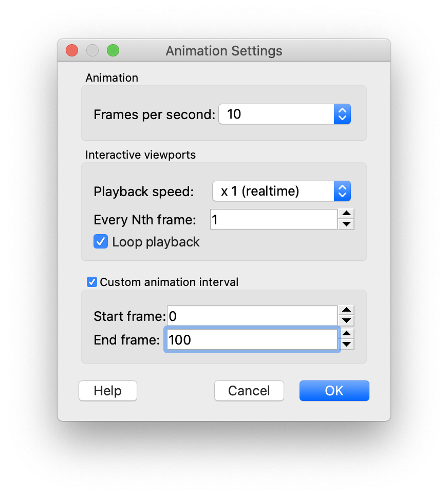Open Help for animation settings

107,391
